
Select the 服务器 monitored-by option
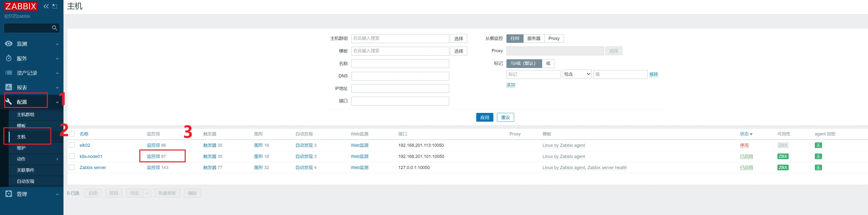click(x=533, y=38)
